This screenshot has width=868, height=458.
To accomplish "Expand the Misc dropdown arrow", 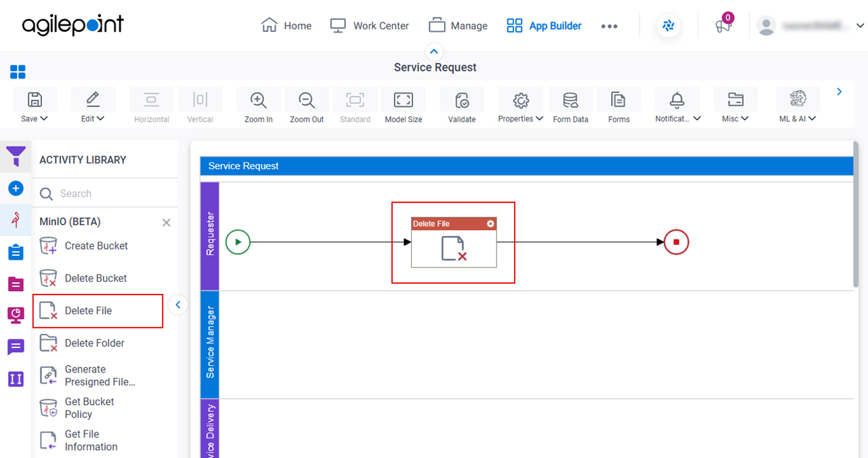I will pos(745,119).
